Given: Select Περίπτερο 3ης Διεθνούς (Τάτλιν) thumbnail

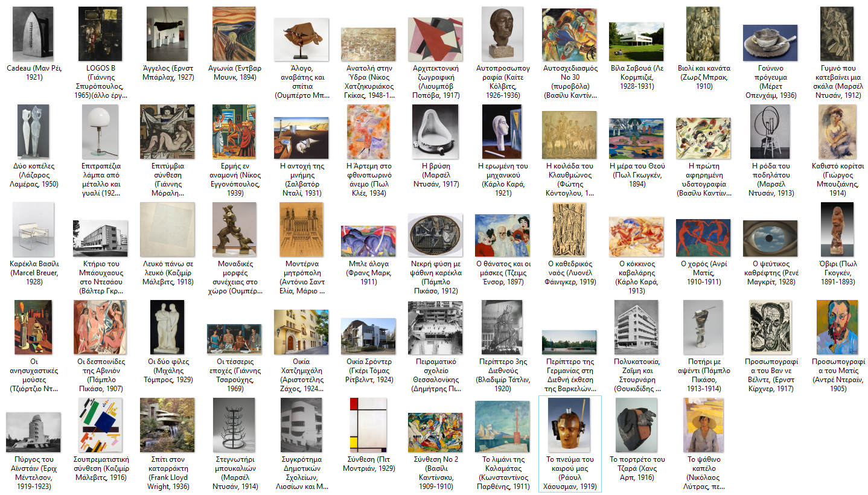Looking at the screenshot, I should point(503,326).
